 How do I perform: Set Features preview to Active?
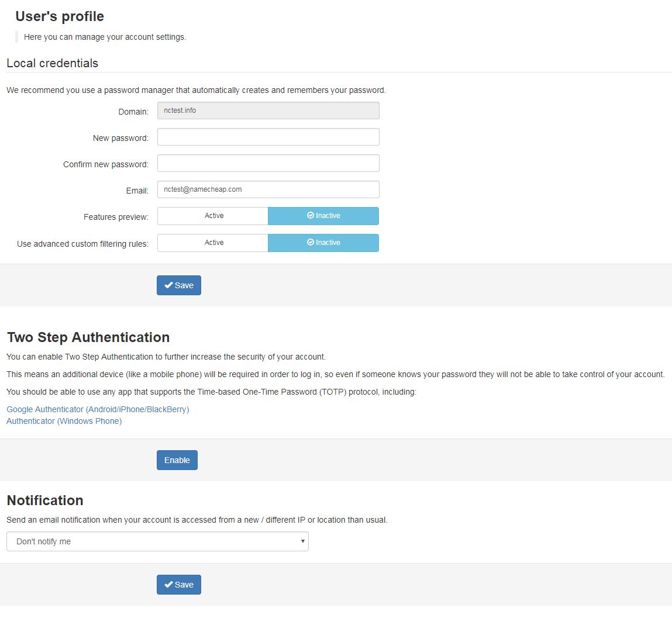(x=212, y=216)
